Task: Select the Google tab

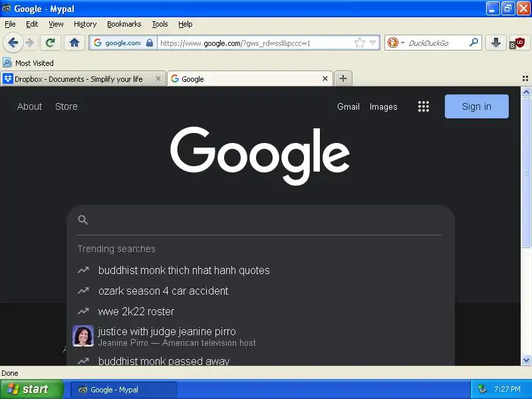Action: [x=250, y=78]
